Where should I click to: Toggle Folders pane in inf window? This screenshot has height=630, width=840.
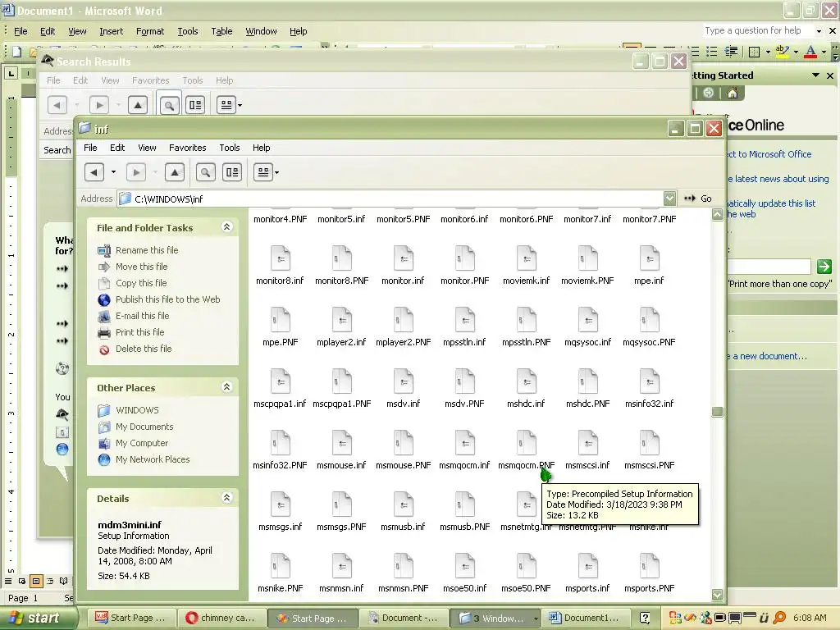(x=232, y=172)
